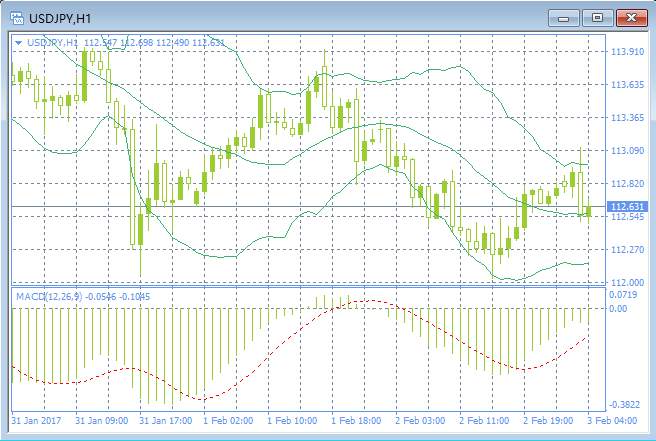The image size is (656, 441).
Task: Minimize the USDJPY,H1 chart window
Action: [564, 18]
